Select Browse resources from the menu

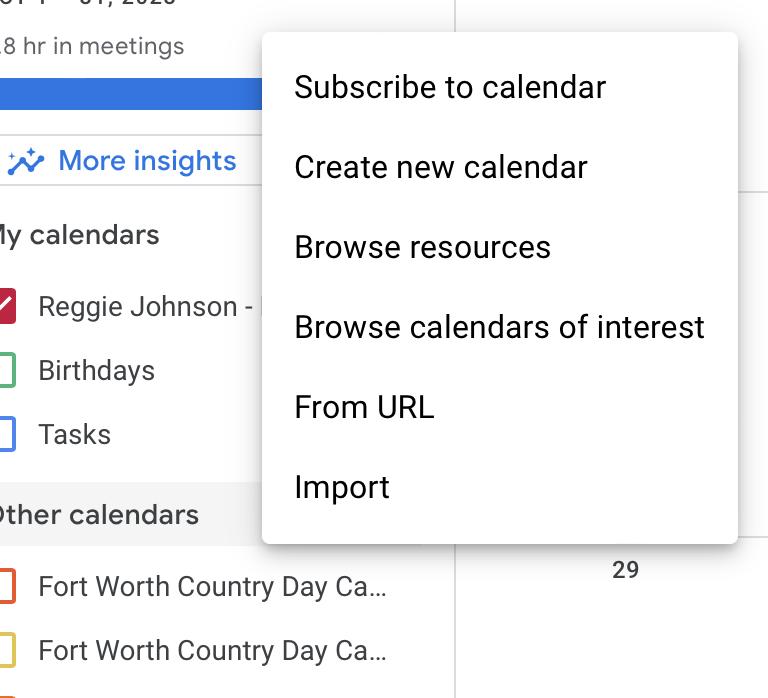coord(422,247)
